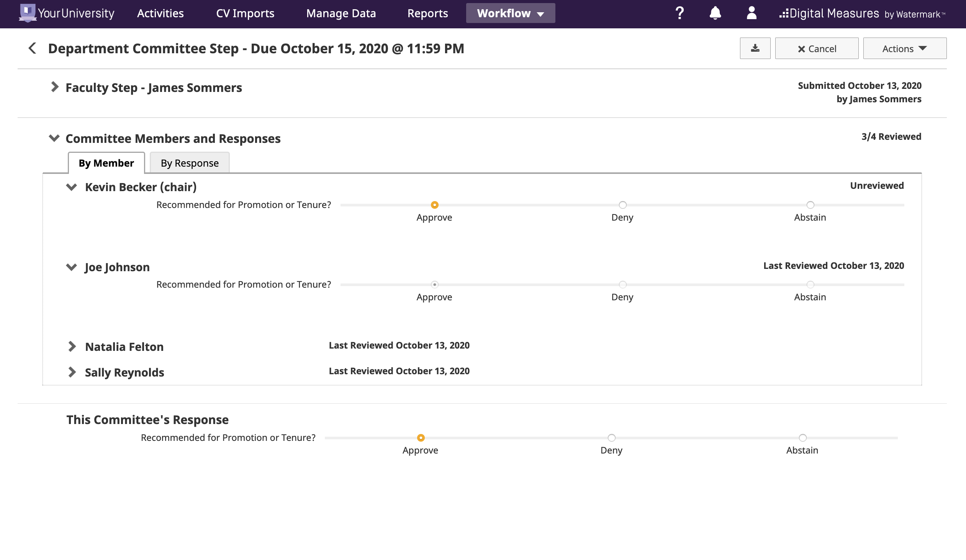Choose Deny for This Committee's Response
This screenshot has width=966, height=560.
pos(611,438)
